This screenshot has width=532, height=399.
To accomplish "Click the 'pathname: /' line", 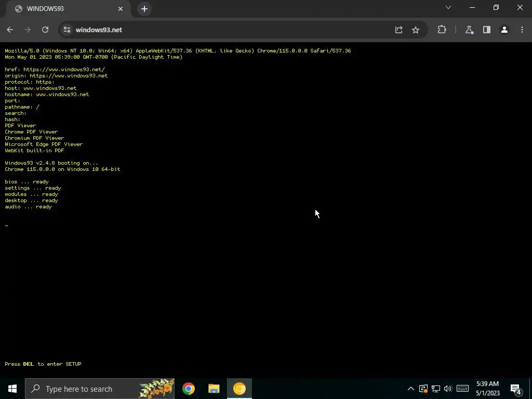I will (x=22, y=107).
